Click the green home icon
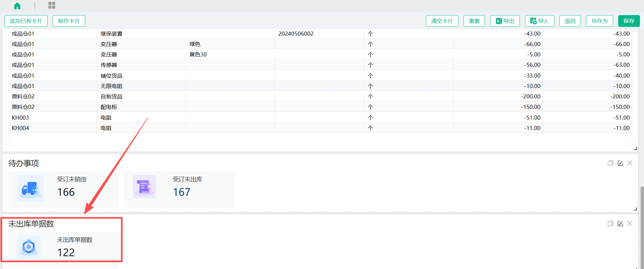 tap(17, 6)
